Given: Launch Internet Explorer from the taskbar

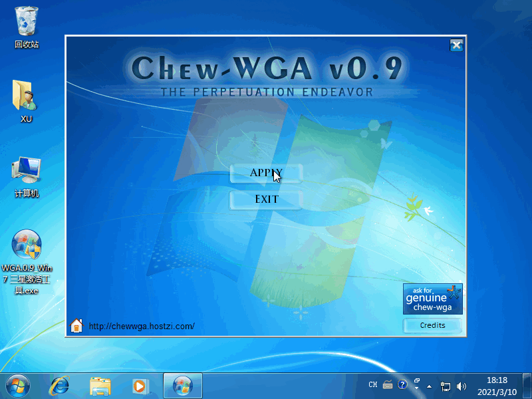Looking at the screenshot, I should (x=60, y=385).
